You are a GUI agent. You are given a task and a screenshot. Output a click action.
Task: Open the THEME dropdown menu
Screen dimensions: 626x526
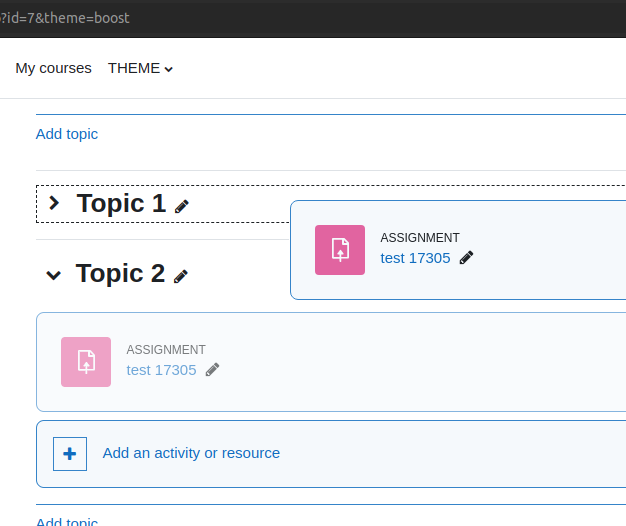coord(140,68)
